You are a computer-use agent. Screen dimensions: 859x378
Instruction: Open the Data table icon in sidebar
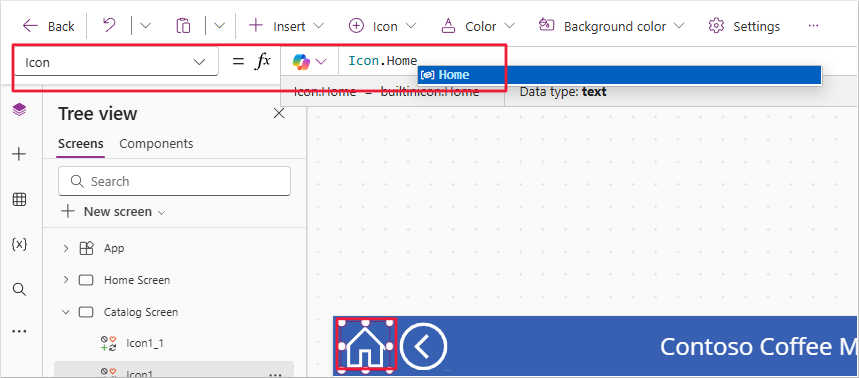click(x=19, y=200)
